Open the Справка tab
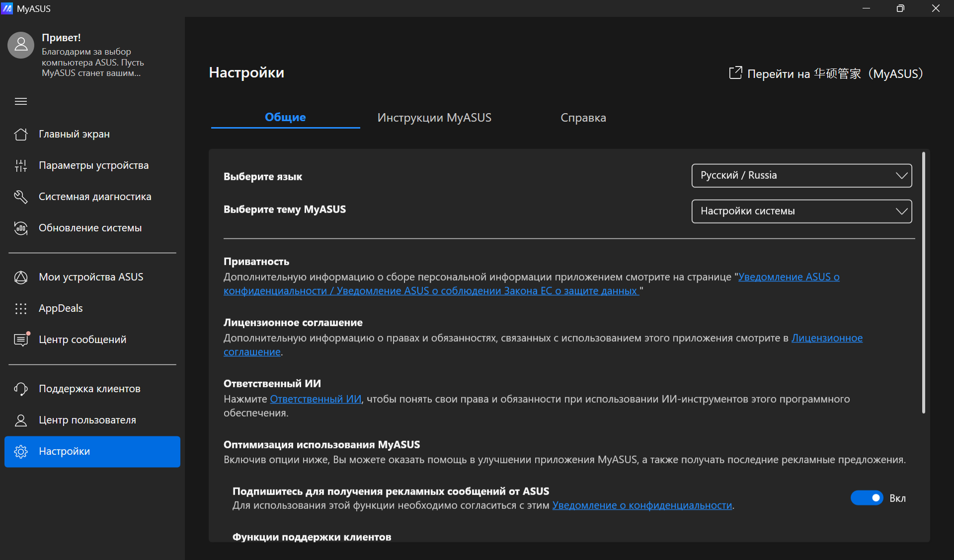This screenshot has height=560, width=954. [x=583, y=118]
